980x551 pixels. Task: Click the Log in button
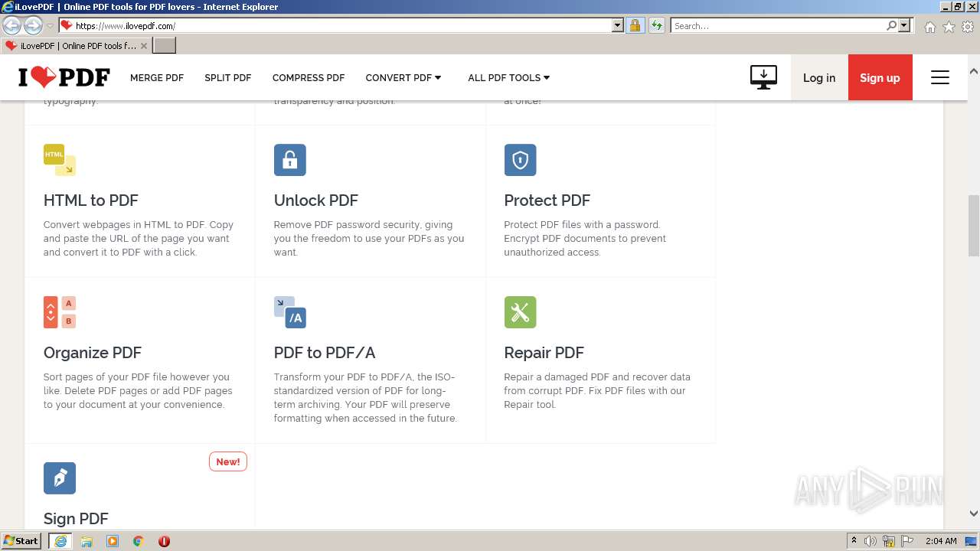click(819, 77)
